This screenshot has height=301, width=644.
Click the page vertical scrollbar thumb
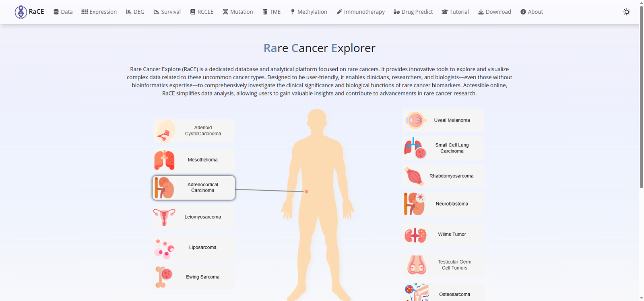[642, 97]
